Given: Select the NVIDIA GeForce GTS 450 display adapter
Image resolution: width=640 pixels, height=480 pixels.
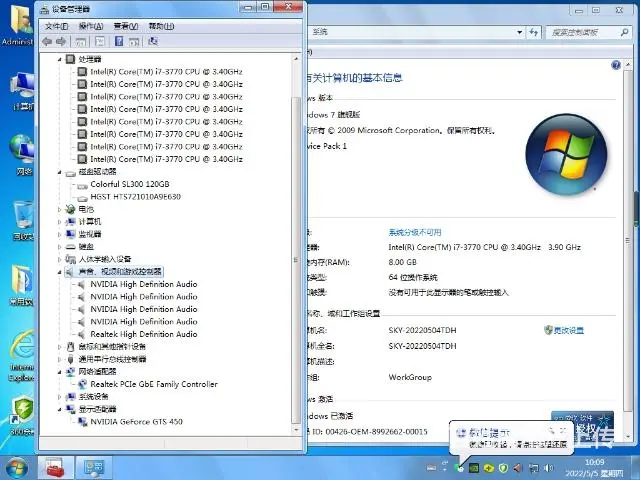Looking at the screenshot, I should [136, 422].
